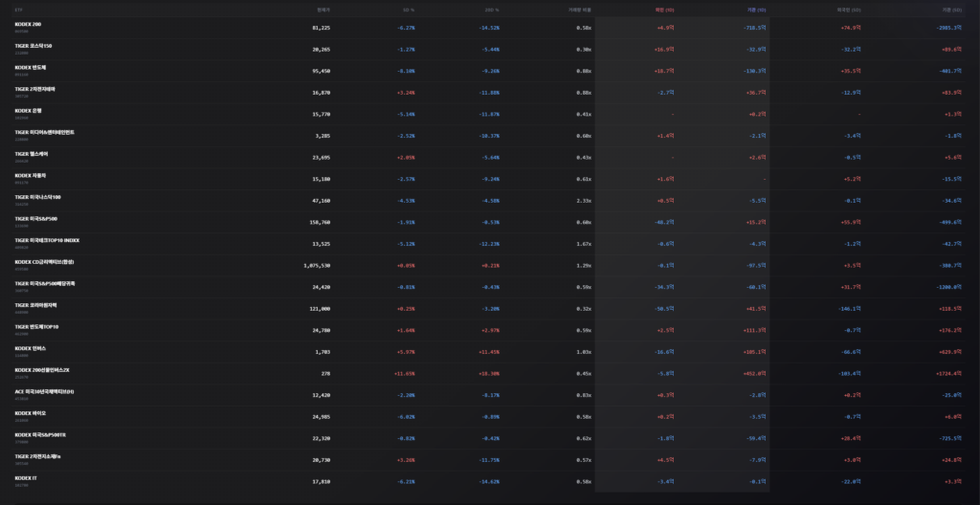This screenshot has width=980, height=505.
Task: Open KODEX 반도체 ETF entry
Action: [x=31, y=67]
